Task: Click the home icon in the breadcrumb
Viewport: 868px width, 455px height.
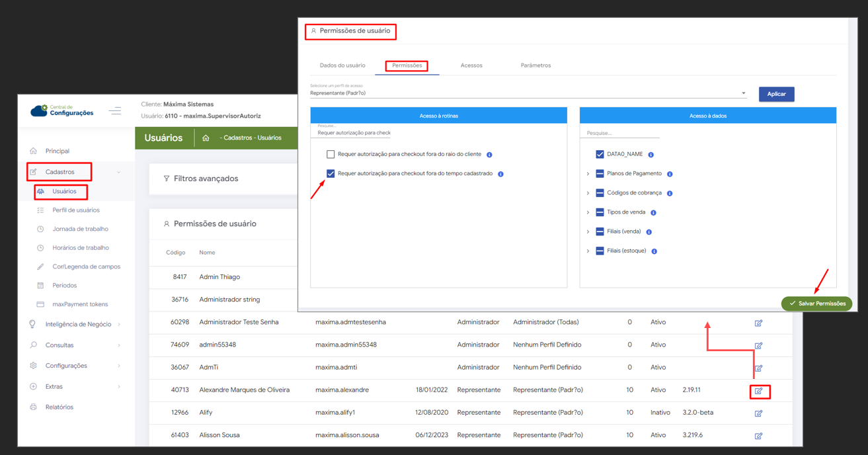Action: coord(206,138)
